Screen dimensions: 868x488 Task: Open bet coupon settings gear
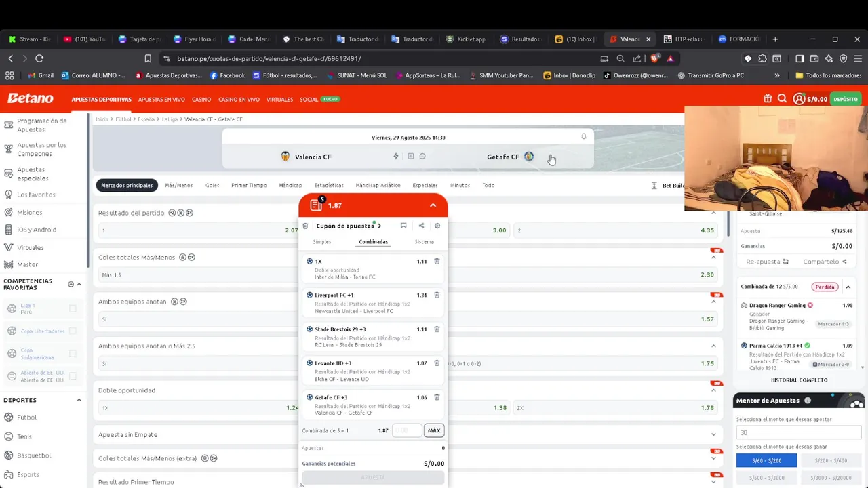437,226
